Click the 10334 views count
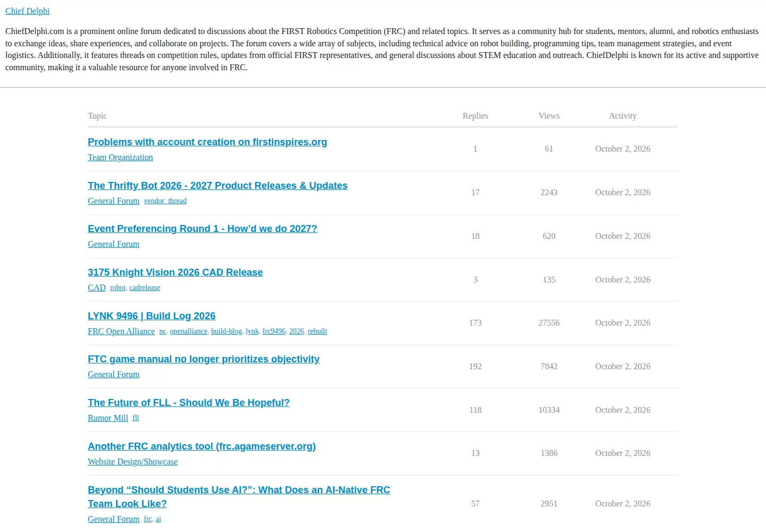This screenshot has width=766, height=532. click(x=549, y=410)
